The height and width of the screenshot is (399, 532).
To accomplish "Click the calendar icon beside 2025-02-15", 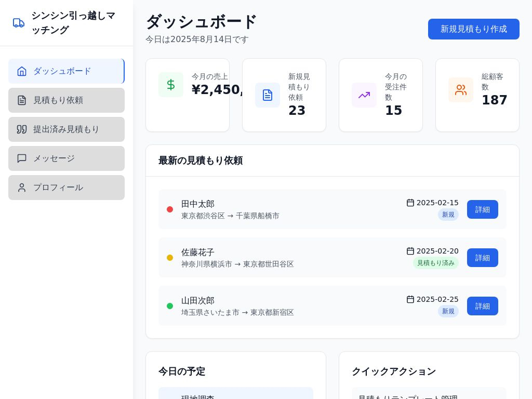I will coord(410,203).
